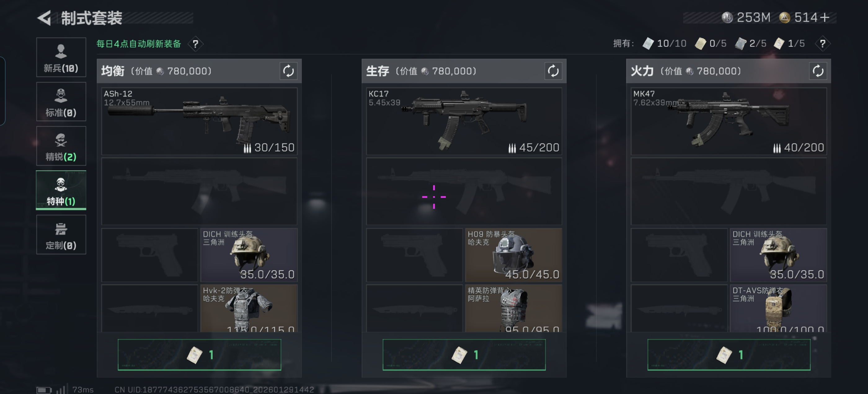
Task: Refresh the 均衡 loadout set
Action: pyautogui.click(x=288, y=71)
